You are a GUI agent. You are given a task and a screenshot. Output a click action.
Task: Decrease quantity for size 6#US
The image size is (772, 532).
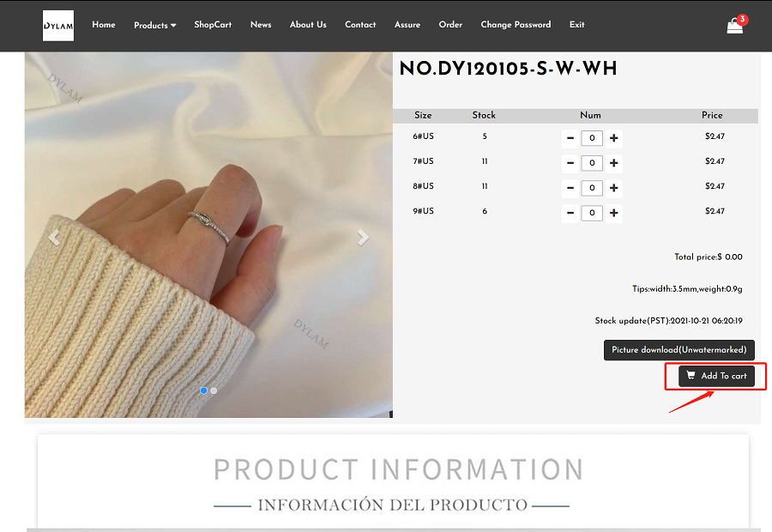click(570, 138)
